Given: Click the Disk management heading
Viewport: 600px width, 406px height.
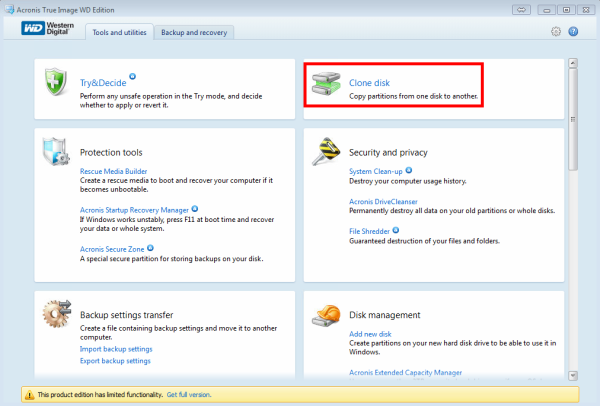Looking at the screenshot, I should click(385, 315).
